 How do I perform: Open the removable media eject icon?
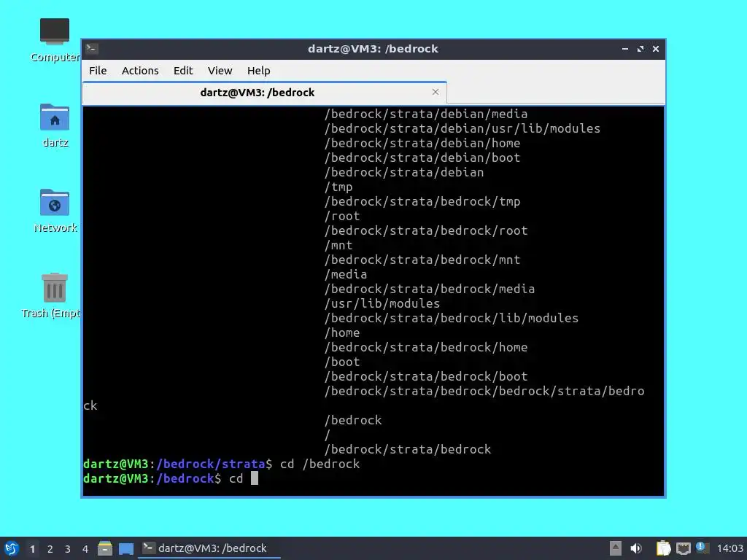coord(616,548)
